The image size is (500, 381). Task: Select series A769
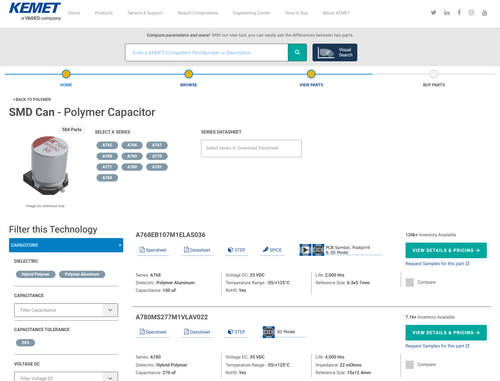coord(132,156)
